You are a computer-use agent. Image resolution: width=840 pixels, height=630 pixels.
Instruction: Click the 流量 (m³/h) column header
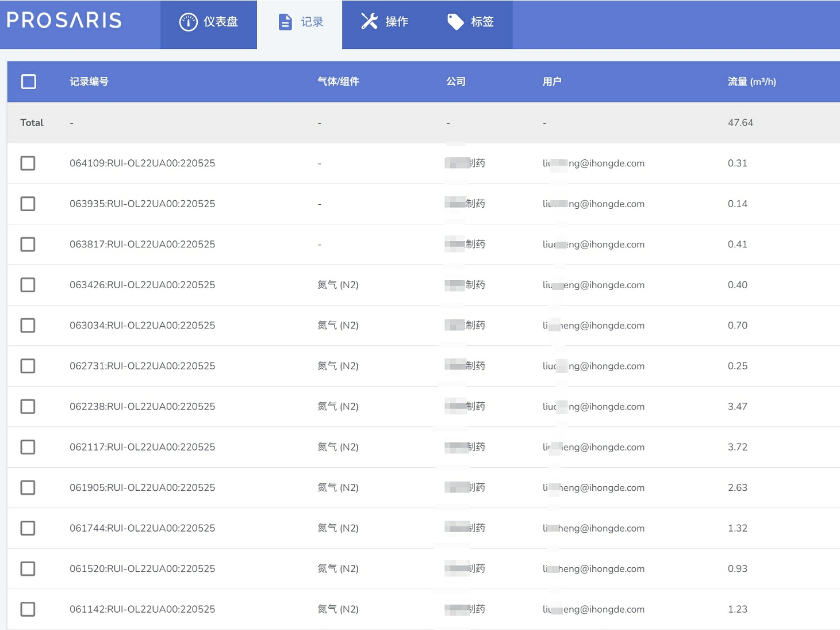(x=750, y=81)
